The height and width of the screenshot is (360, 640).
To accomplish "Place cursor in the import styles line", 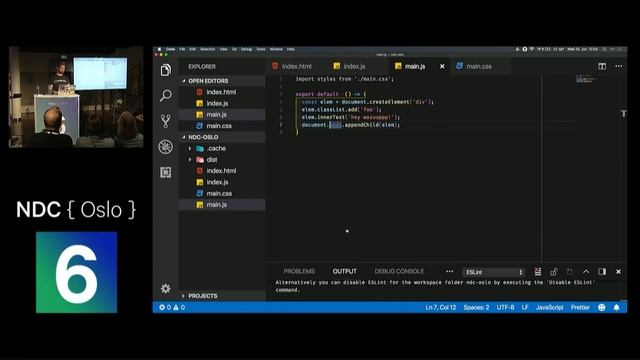I will [x=344, y=79].
